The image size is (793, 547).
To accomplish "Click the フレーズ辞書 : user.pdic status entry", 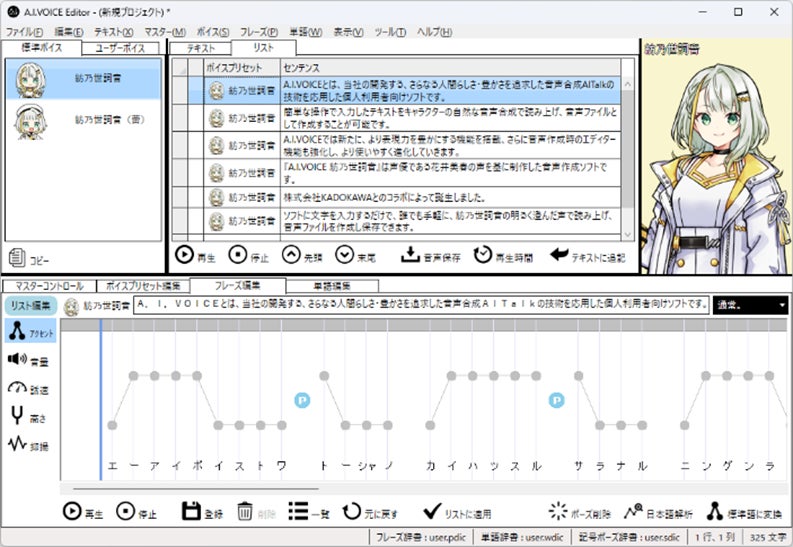I will 421,537.
